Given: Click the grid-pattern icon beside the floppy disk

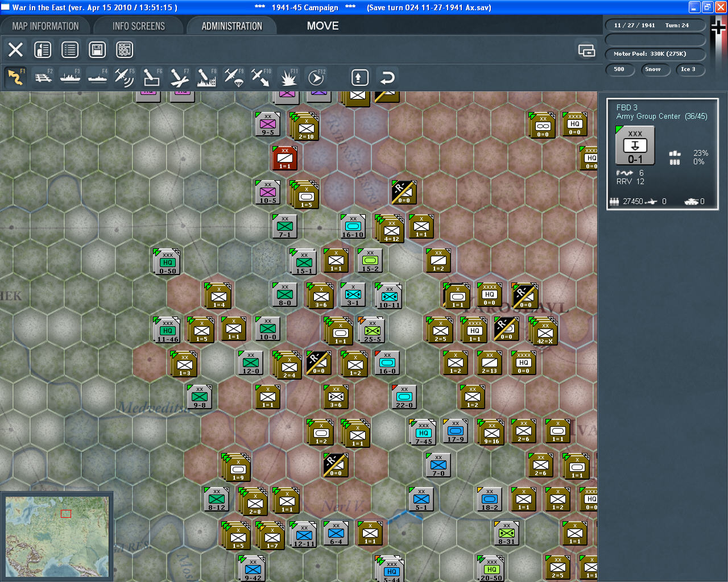Looking at the screenshot, I should 125,49.
